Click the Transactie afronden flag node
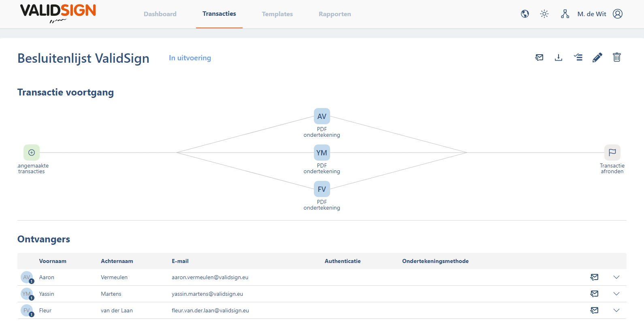Viewport: 644px width, 333px height. (612, 153)
